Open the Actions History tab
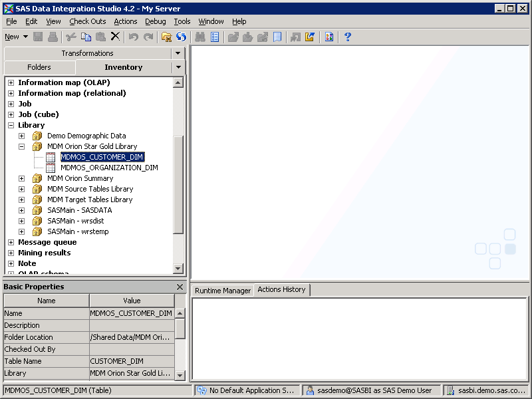532x399 pixels. click(281, 289)
